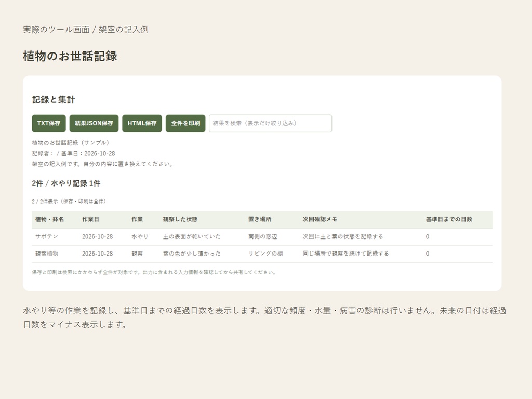Click 土の表面が乾いていた cell
Image resolution: width=532 pixels, height=399 pixels.
[x=192, y=236]
